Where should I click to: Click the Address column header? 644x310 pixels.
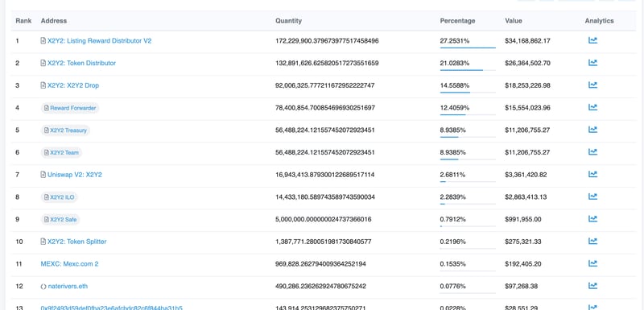click(x=54, y=20)
